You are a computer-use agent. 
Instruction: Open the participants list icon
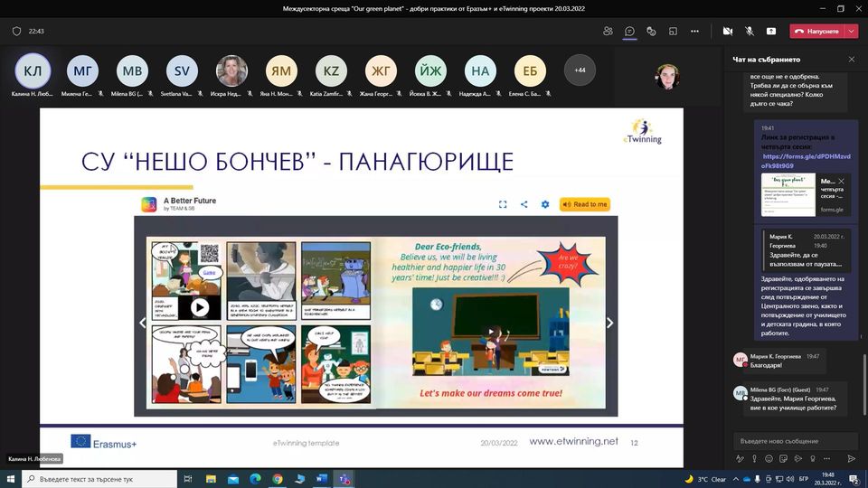608,31
